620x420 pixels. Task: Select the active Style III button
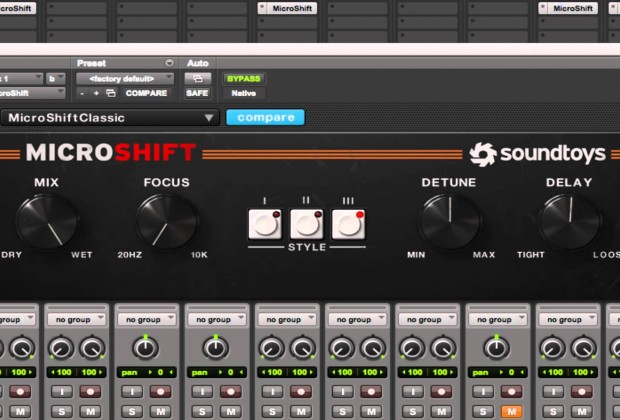click(x=348, y=224)
